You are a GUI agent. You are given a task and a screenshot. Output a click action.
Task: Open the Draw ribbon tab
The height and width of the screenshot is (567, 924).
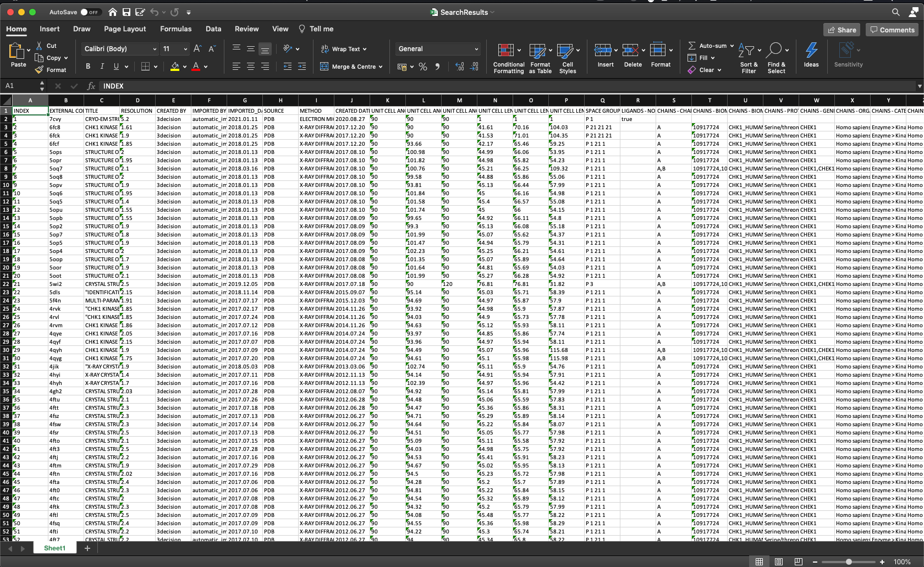(x=81, y=29)
